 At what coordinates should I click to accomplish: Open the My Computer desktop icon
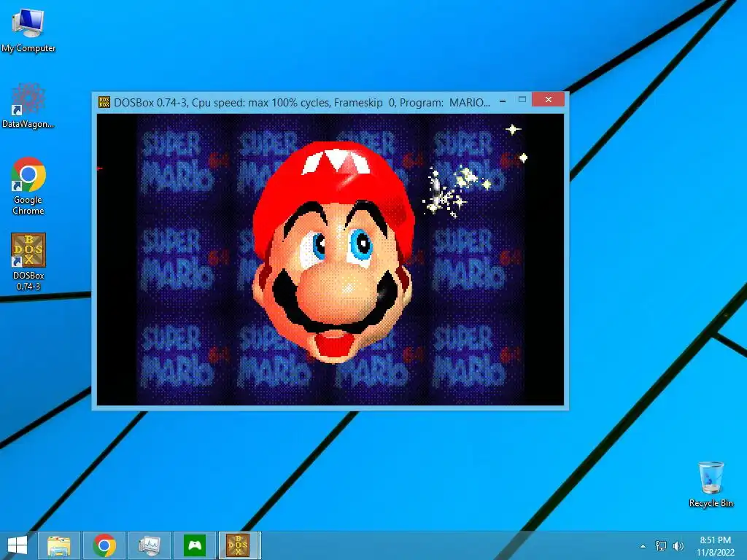point(28,31)
